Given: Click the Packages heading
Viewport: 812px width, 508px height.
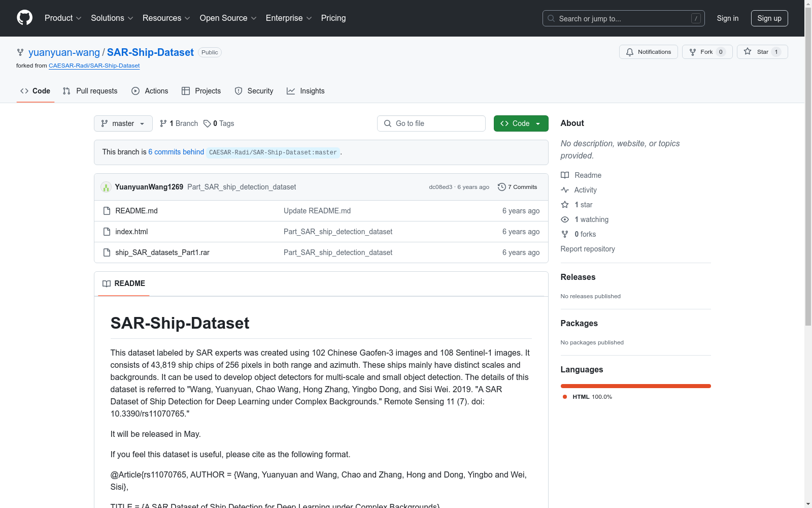Looking at the screenshot, I should pyautogui.click(x=579, y=323).
